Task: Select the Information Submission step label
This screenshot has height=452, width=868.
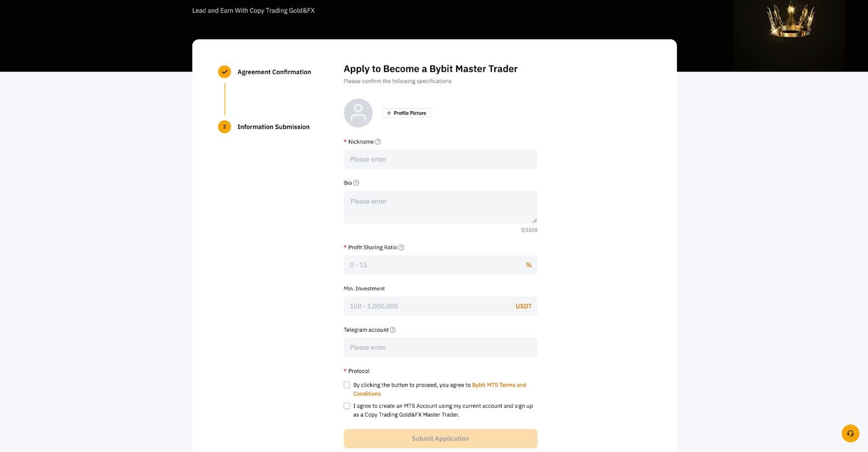Action: [273, 127]
